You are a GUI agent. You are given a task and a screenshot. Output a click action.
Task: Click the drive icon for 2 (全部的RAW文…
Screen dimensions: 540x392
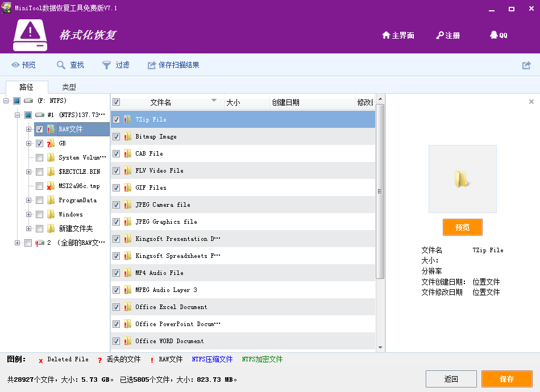[x=40, y=243]
